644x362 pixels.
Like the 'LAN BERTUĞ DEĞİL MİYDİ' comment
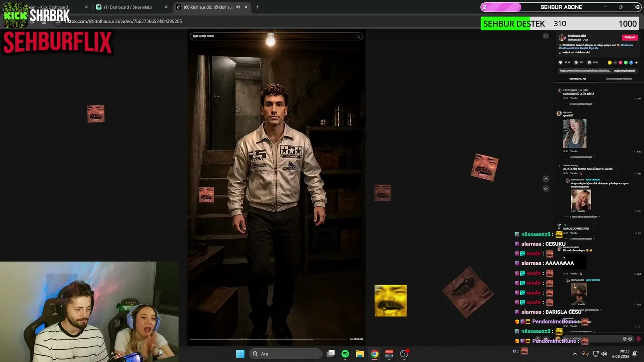tap(636, 98)
